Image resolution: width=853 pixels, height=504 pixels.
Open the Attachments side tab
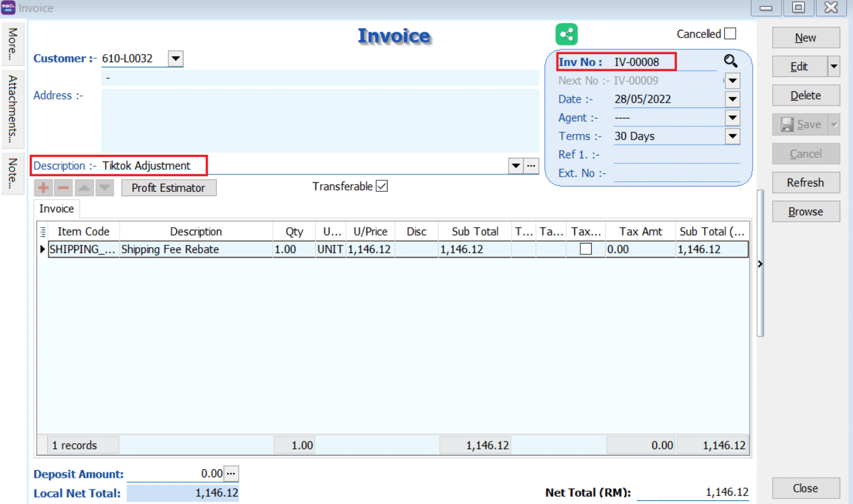pos(12,109)
